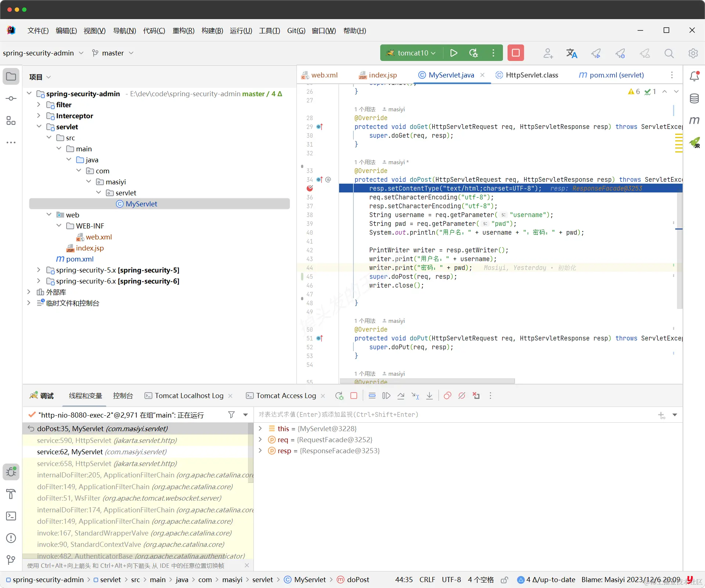Click Step Out in debugger toolbar

[429, 396]
